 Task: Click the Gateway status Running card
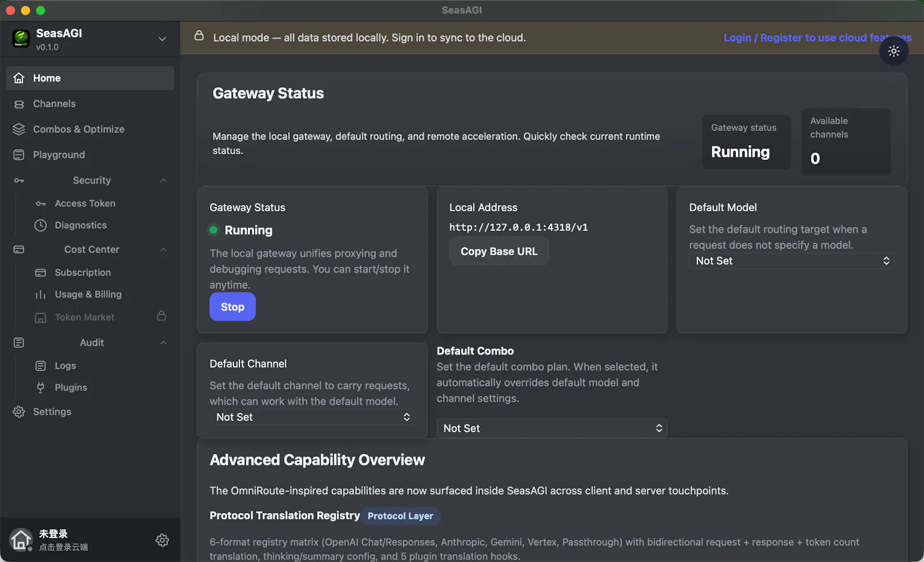(747, 142)
